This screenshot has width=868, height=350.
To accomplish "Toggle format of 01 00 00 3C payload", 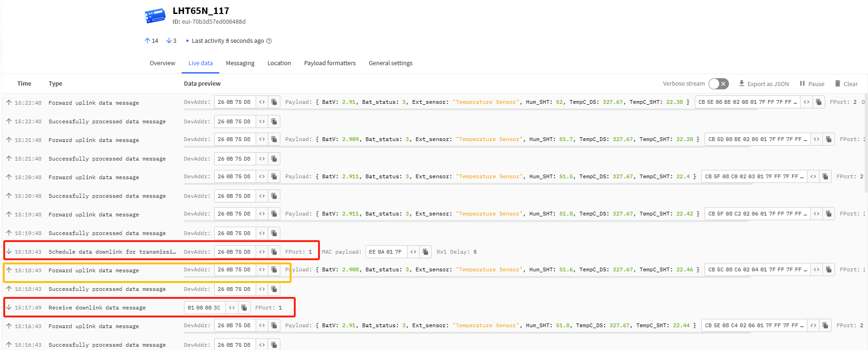I will 232,308.
